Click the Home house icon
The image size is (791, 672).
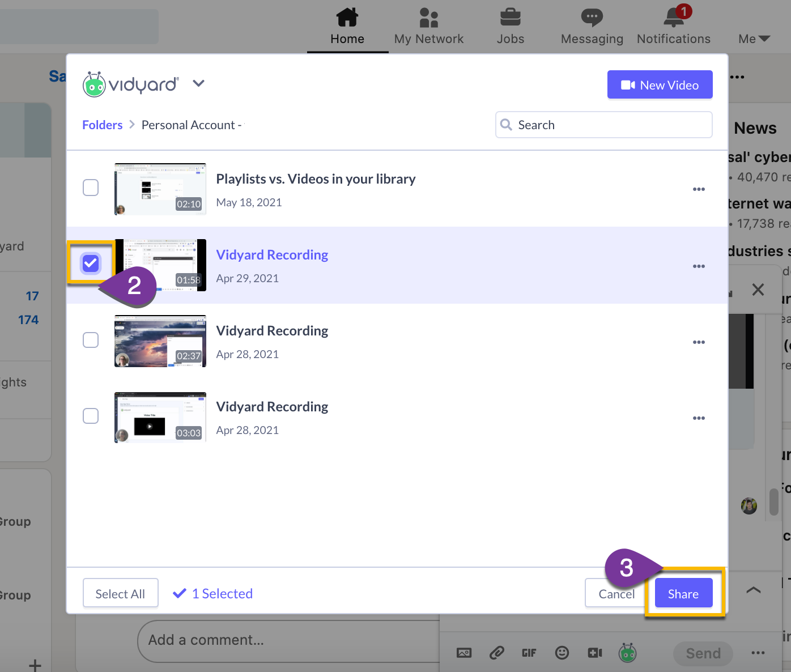click(x=347, y=18)
